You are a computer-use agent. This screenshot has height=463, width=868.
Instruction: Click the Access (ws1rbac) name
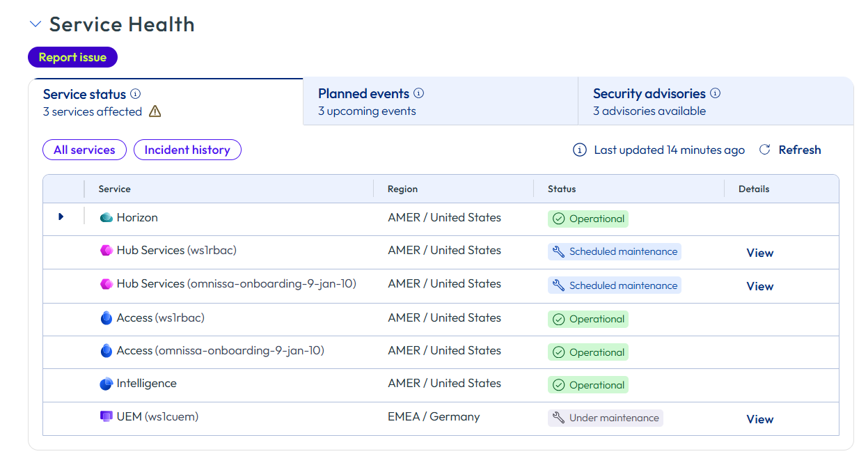pyautogui.click(x=161, y=317)
